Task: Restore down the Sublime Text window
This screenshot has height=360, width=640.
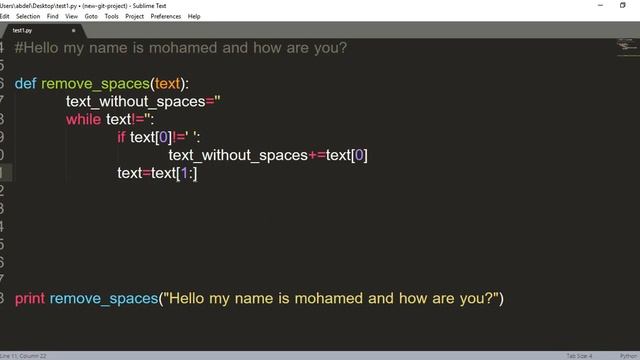Action: 622,5
